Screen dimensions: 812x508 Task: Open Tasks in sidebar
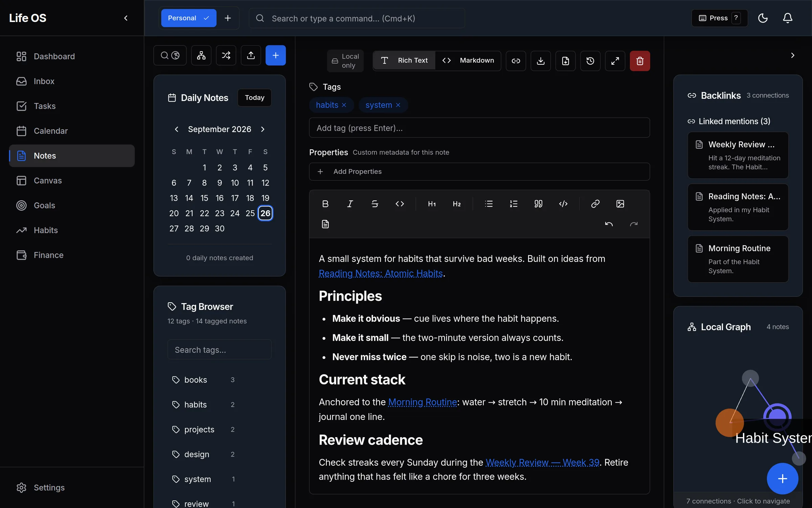click(72, 106)
